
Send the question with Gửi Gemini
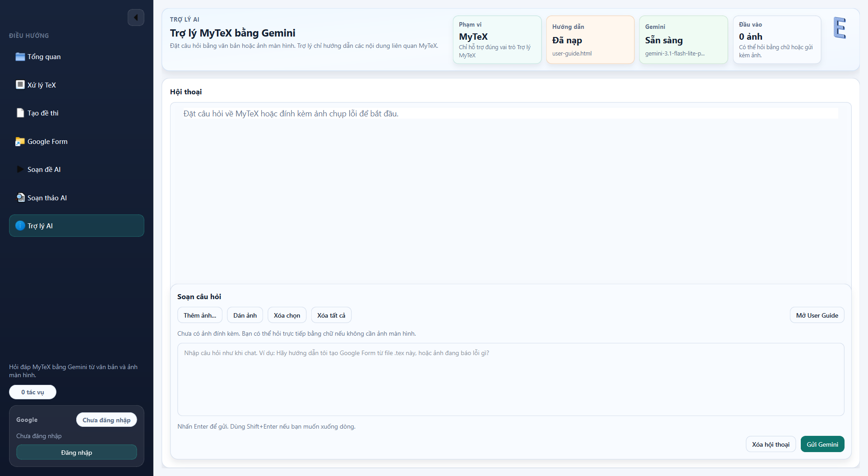[822, 444]
